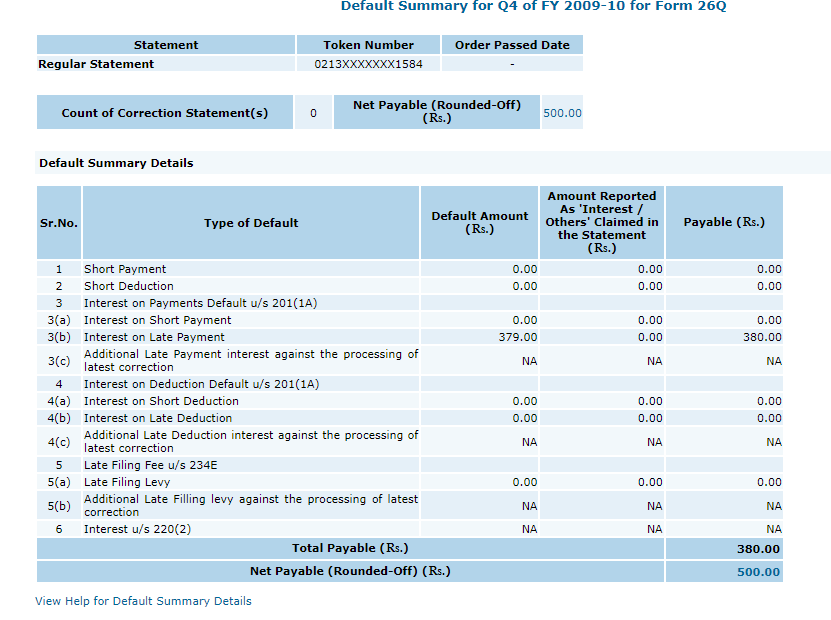Select Additional Late Deduction interest row text

pos(251,441)
